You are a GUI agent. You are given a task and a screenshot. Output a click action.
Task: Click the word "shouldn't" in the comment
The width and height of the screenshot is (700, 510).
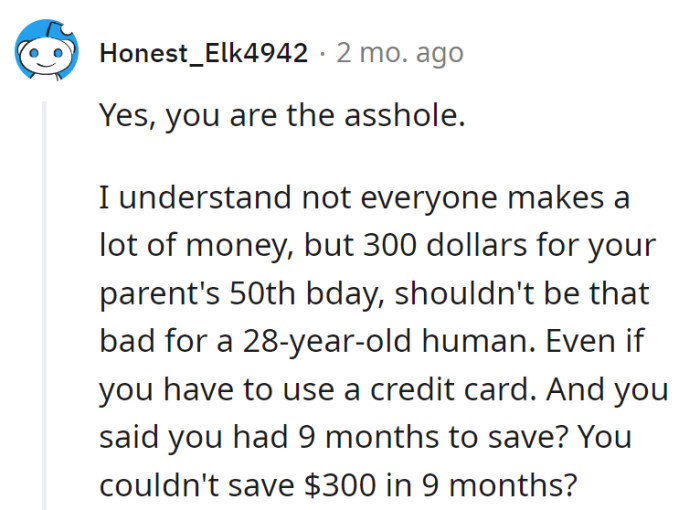click(x=464, y=293)
